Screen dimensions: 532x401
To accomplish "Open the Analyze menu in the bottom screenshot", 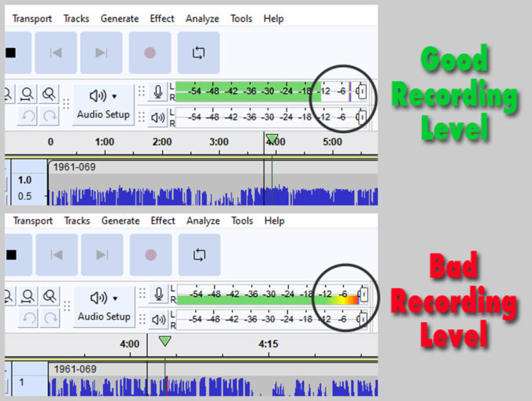I will pos(203,221).
